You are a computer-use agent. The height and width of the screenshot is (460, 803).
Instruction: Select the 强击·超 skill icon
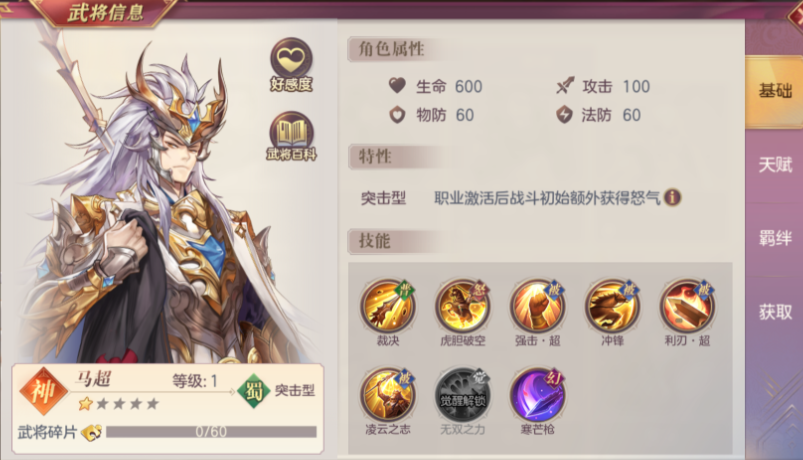[x=537, y=306]
